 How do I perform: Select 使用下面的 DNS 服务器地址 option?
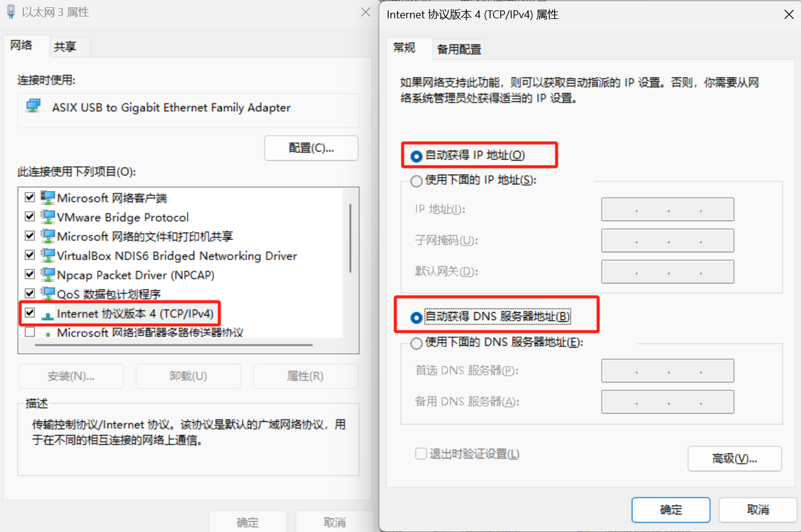click(417, 343)
